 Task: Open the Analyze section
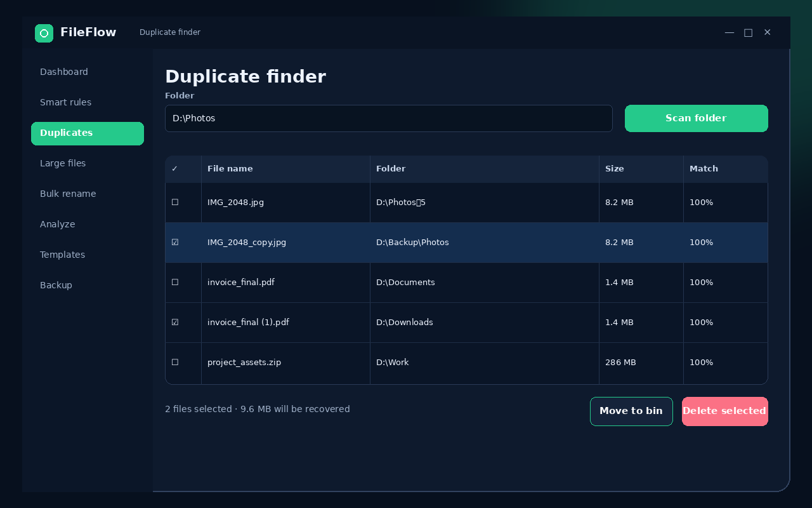tap(88, 225)
